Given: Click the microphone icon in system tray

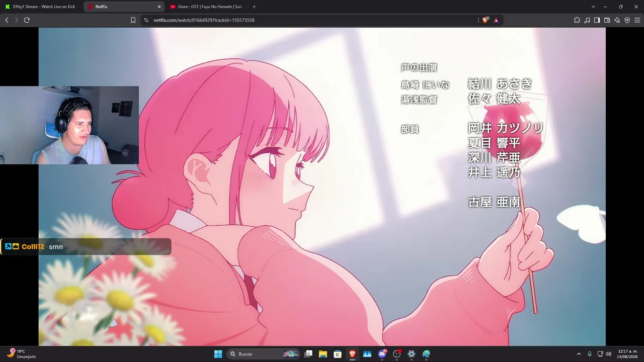Looking at the screenshot, I should (590, 354).
